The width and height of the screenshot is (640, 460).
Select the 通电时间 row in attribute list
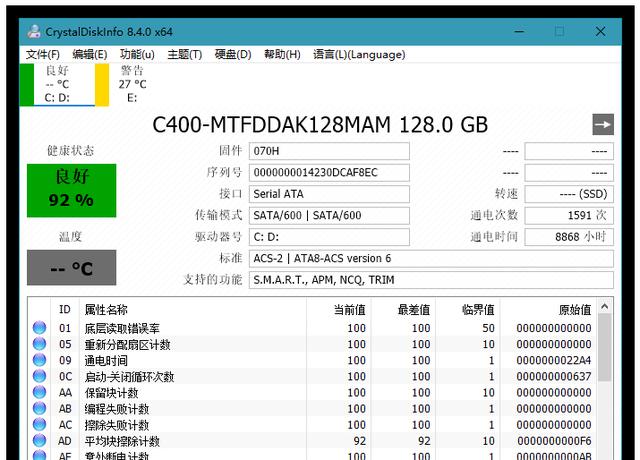point(313,360)
